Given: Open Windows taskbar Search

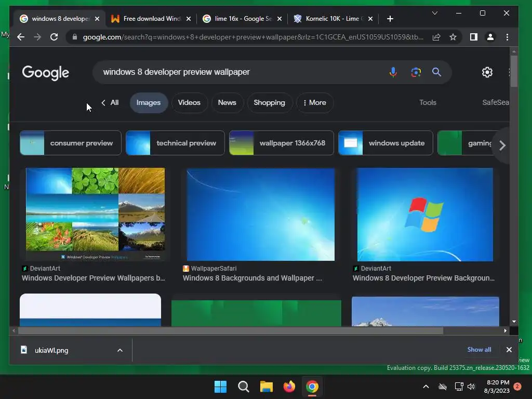Looking at the screenshot, I should 243,387.
